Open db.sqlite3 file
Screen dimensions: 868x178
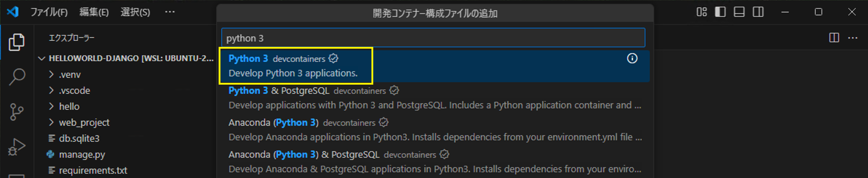coord(79,138)
